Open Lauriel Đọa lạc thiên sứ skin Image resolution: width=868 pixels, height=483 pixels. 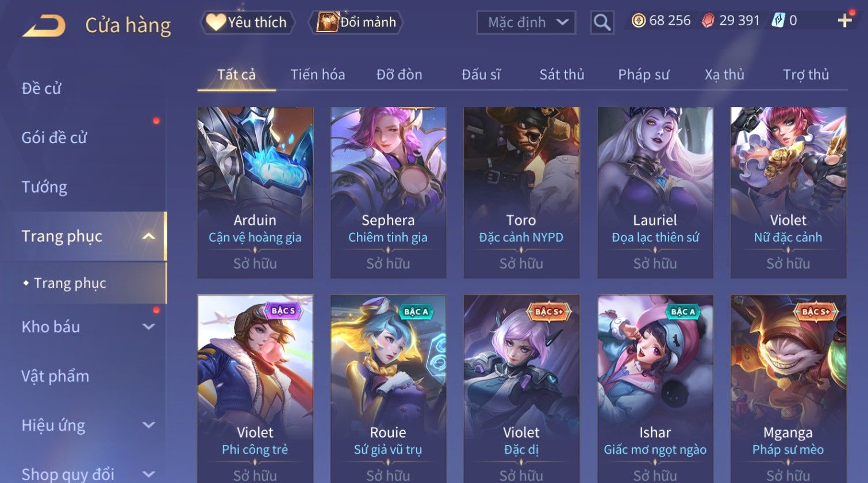(655, 193)
